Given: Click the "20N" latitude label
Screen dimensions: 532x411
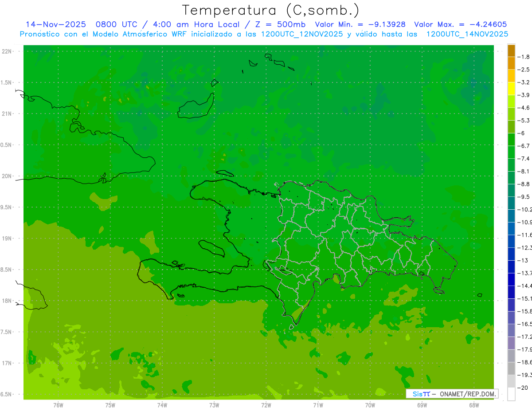Looking at the screenshot, I should (7, 176).
